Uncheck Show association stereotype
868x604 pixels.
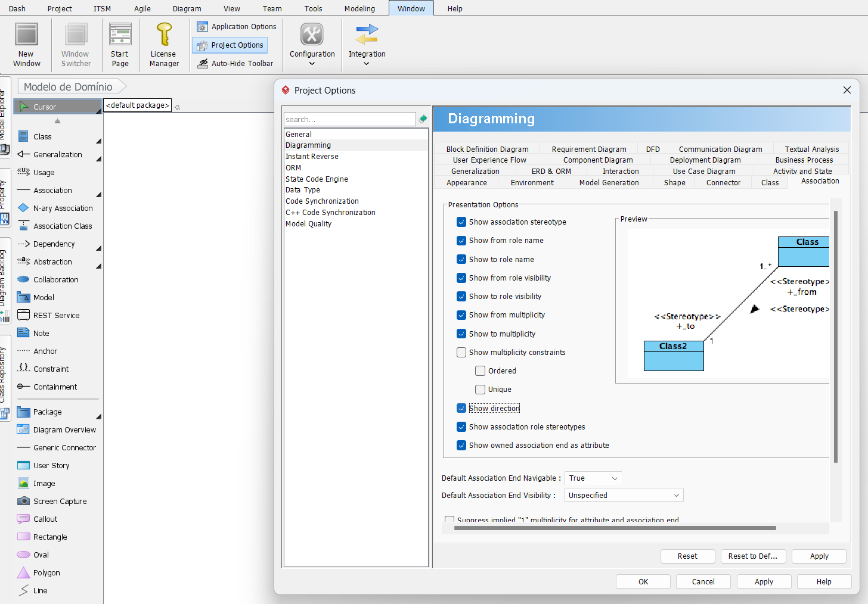(461, 222)
